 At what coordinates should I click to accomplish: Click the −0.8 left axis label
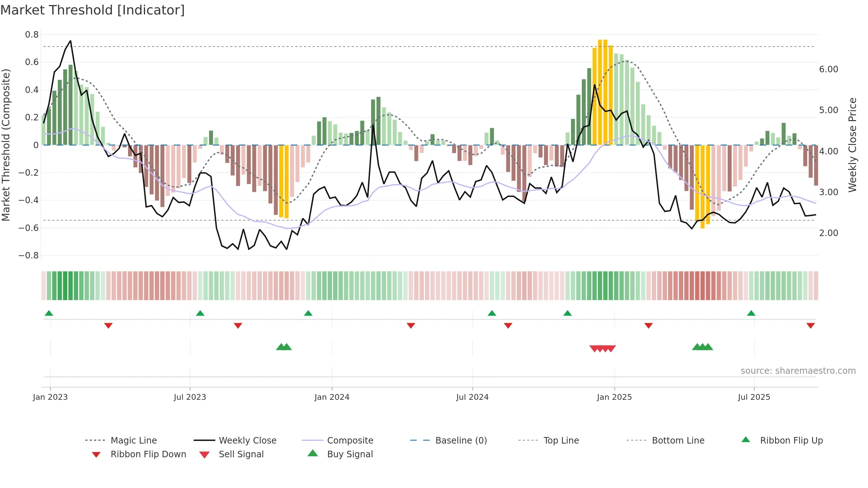pyautogui.click(x=29, y=256)
